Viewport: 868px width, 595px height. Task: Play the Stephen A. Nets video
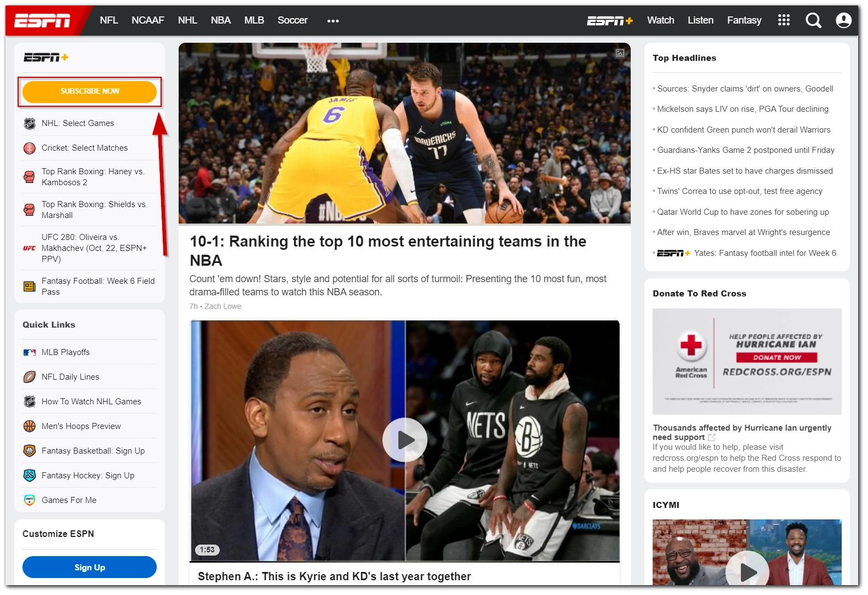pos(405,440)
